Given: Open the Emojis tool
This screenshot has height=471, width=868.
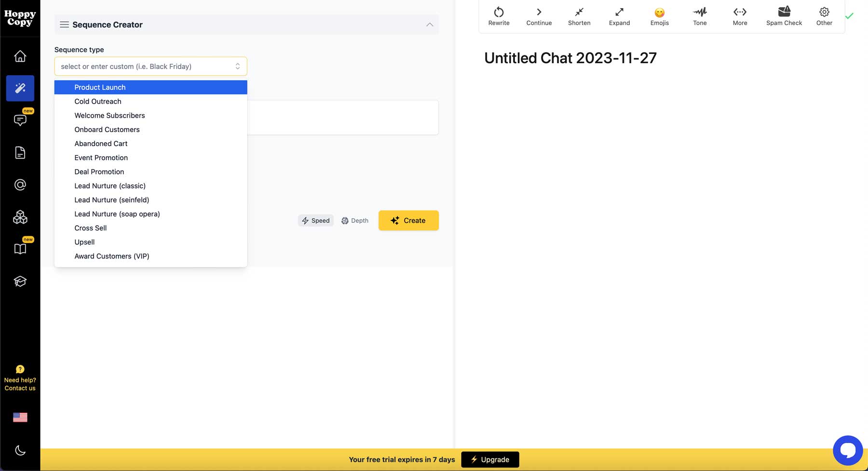Looking at the screenshot, I should point(659,16).
